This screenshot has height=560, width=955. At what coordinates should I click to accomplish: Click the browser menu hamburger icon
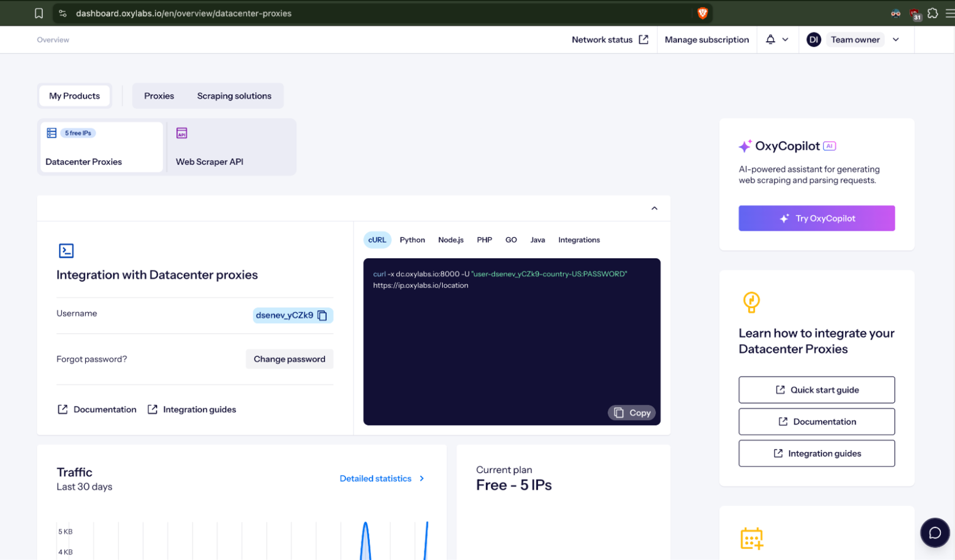tap(949, 13)
